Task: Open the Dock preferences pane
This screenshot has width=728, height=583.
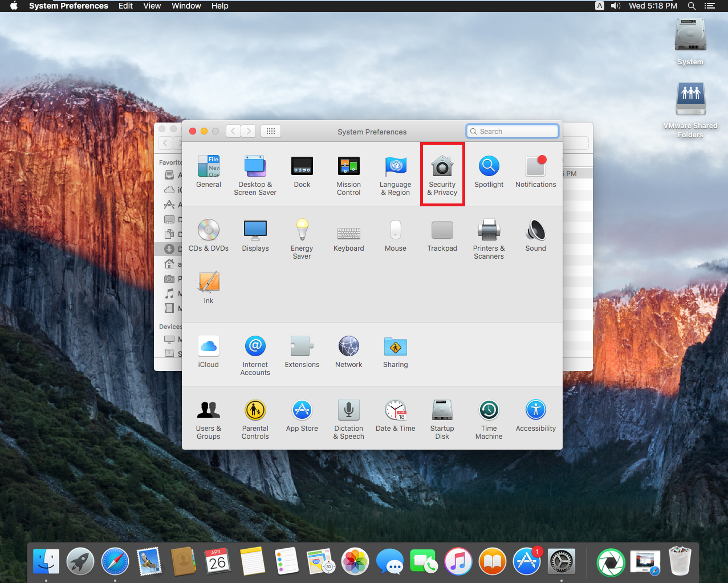Action: pos(302,172)
